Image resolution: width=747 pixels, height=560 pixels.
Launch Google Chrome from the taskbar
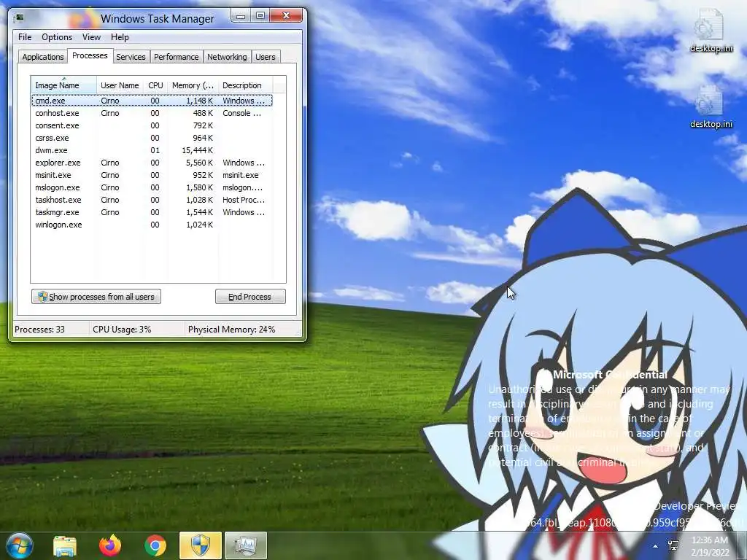click(155, 545)
